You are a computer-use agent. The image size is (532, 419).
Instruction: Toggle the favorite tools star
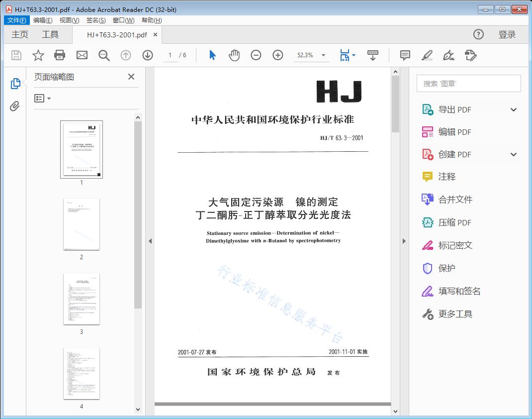coord(38,55)
